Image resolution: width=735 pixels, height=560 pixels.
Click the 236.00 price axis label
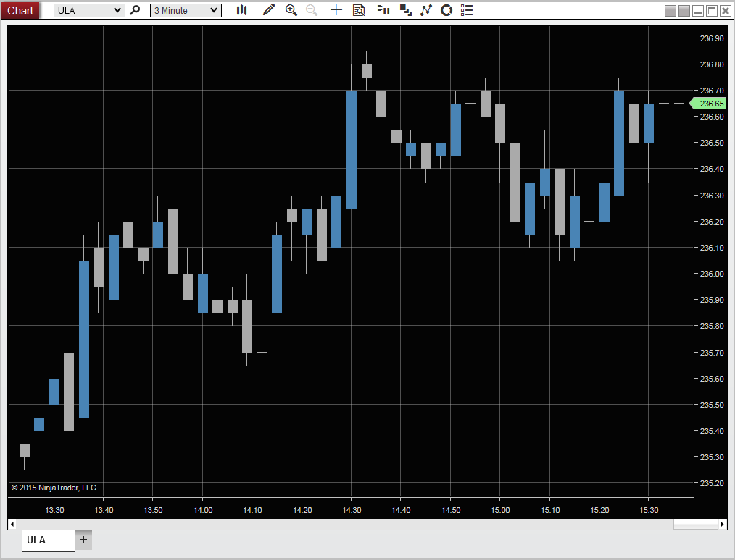712,274
